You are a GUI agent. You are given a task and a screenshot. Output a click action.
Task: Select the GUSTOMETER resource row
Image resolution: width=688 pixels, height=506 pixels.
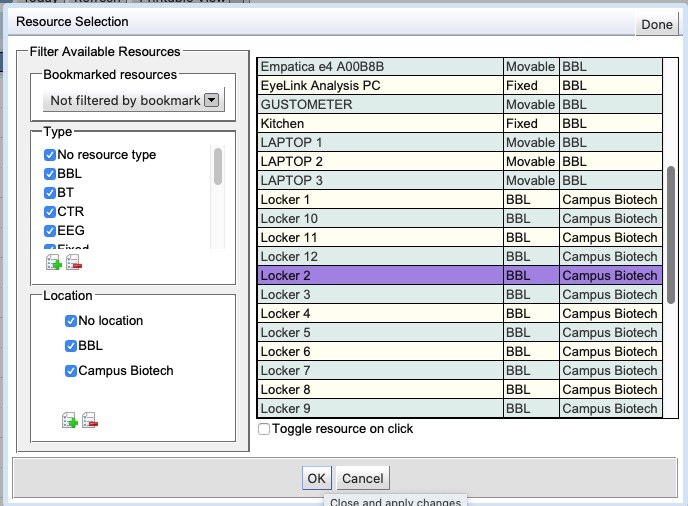(380, 105)
